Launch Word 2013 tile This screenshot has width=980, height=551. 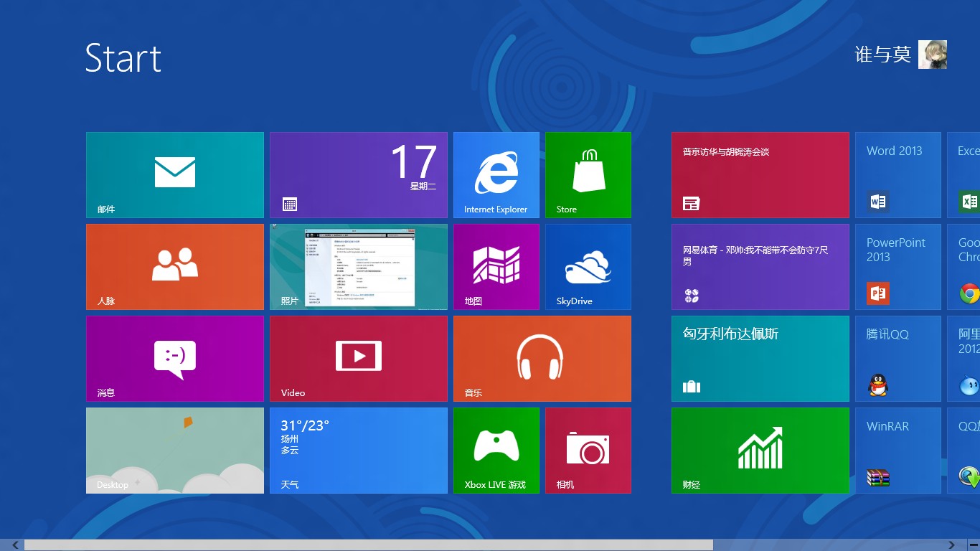897,175
